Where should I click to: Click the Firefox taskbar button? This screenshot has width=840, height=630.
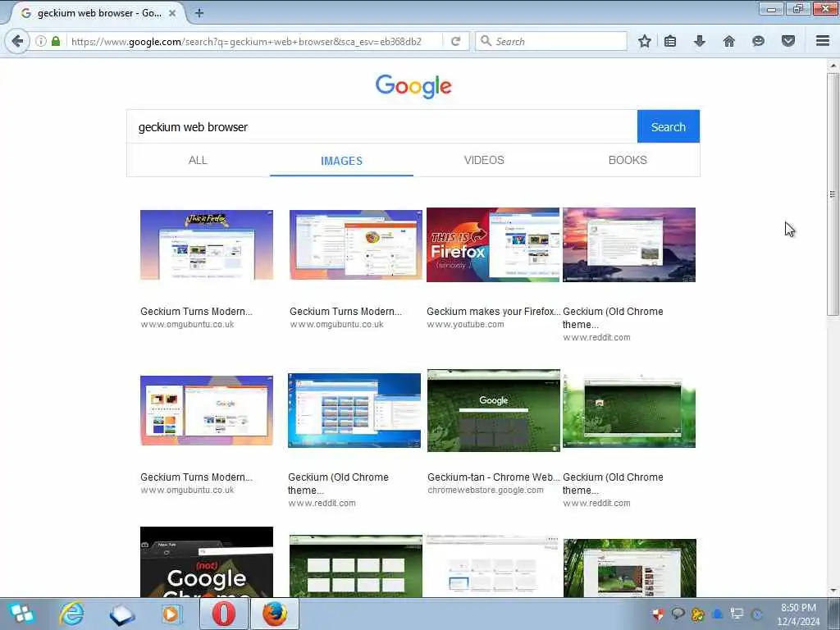[274, 614]
